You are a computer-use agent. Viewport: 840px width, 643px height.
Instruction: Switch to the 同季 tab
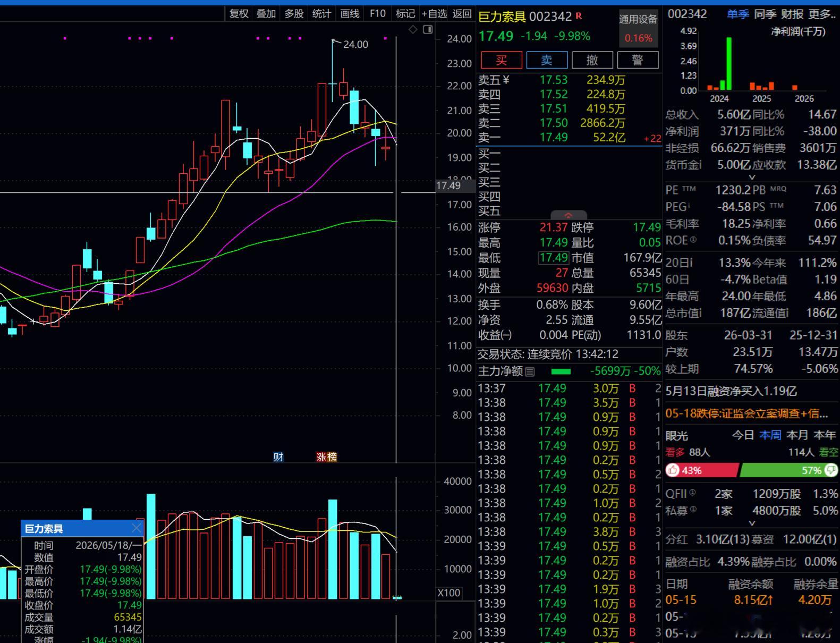[765, 14]
